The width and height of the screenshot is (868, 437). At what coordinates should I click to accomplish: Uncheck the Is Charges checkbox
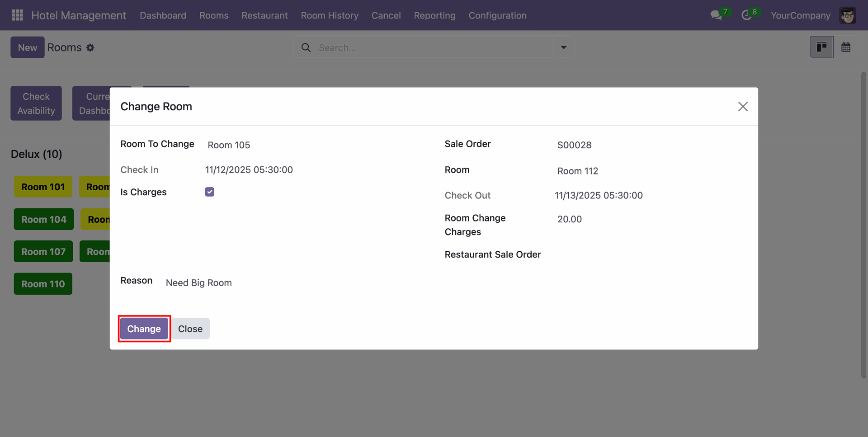pyautogui.click(x=209, y=192)
